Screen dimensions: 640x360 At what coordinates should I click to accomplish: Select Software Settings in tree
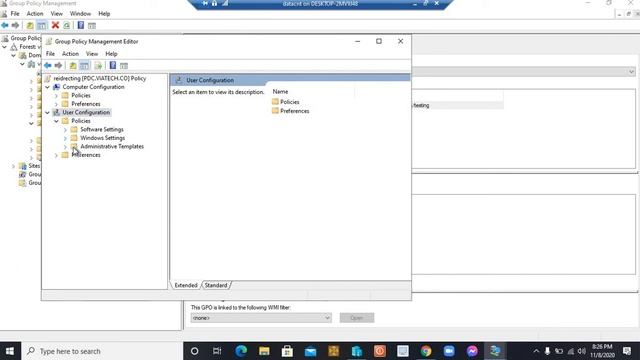point(102,129)
